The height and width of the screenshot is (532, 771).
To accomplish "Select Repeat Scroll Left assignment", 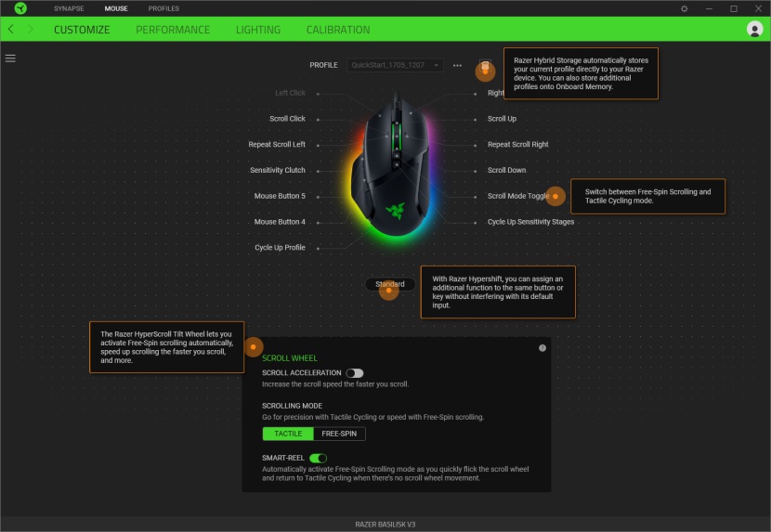I will click(x=277, y=145).
